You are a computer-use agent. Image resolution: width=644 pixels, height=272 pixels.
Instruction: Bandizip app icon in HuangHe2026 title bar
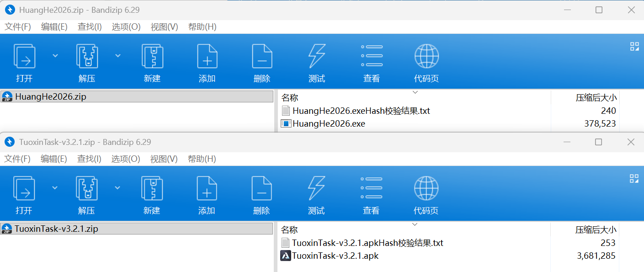point(10,10)
